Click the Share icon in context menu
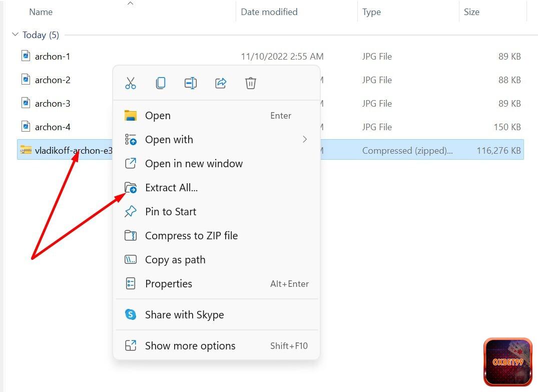 (x=221, y=83)
